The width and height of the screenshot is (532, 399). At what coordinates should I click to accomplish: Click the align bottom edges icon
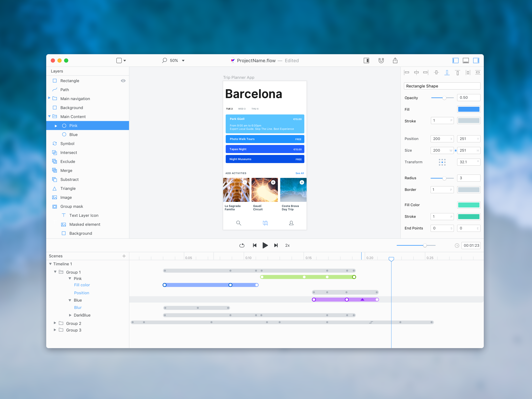tap(447, 72)
